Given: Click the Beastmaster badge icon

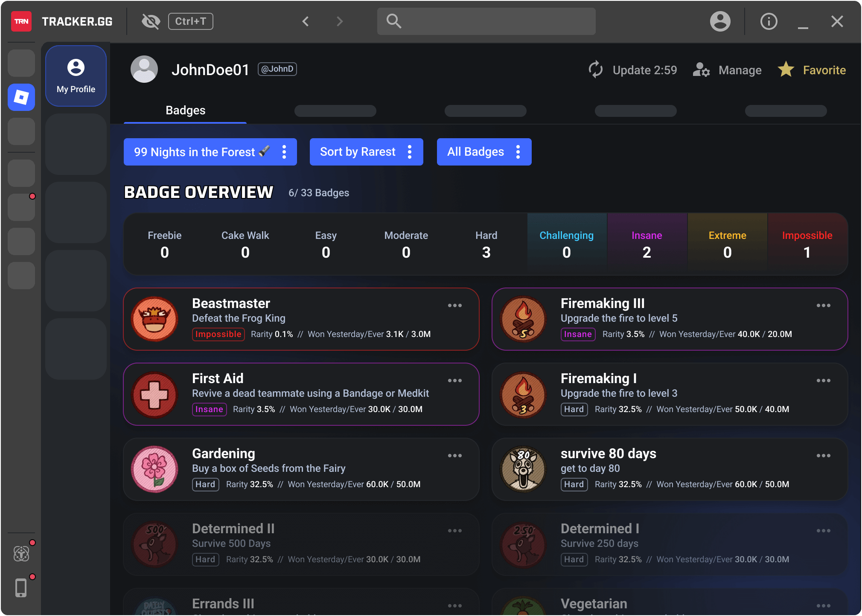Looking at the screenshot, I should [154, 319].
